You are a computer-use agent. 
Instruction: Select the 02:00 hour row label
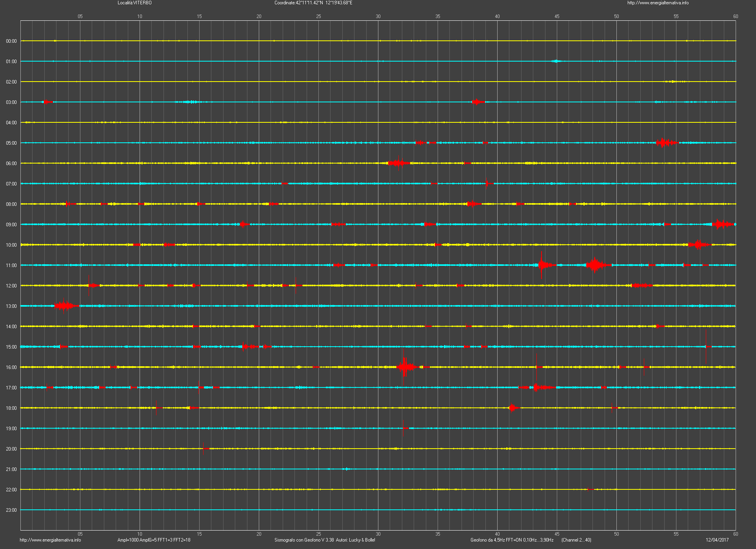pyautogui.click(x=11, y=82)
